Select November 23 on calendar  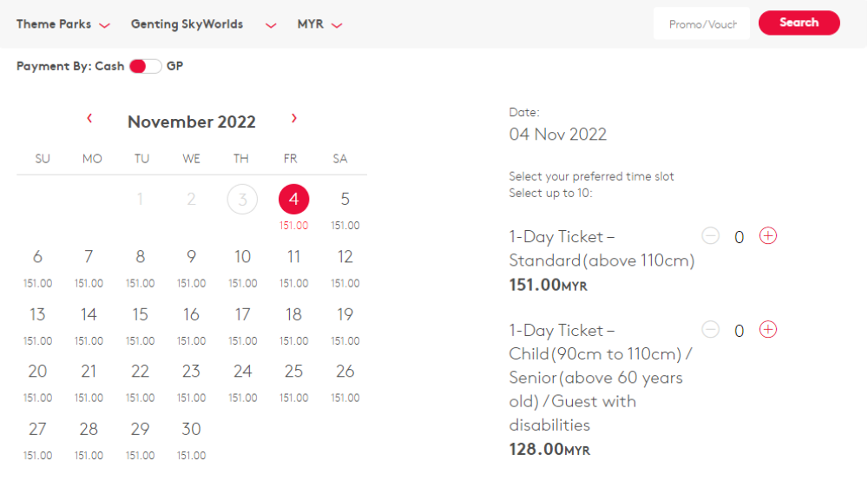coord(192,382)
